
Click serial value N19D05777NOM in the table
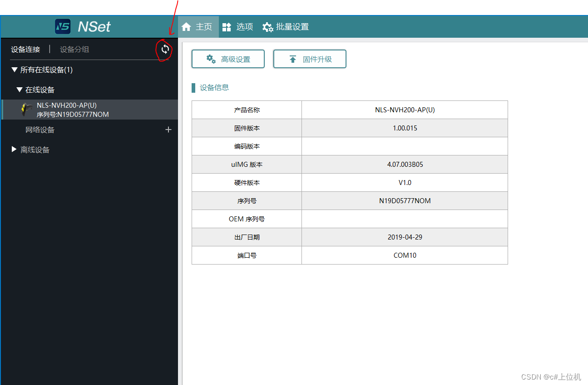click(405, 201)
